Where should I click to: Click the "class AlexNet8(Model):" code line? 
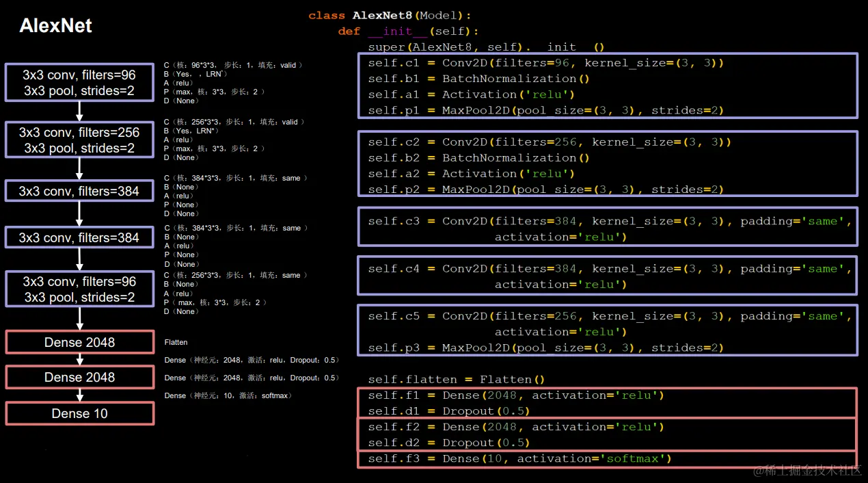(390, 15)
